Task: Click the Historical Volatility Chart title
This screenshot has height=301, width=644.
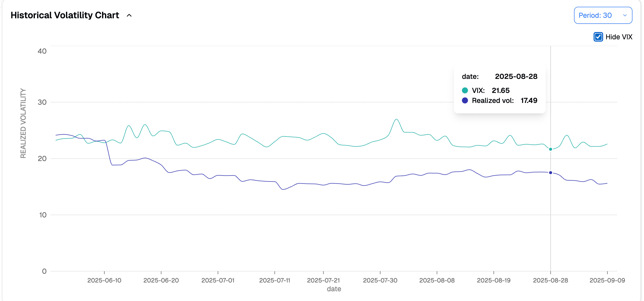Action: [x=65, y=15]
